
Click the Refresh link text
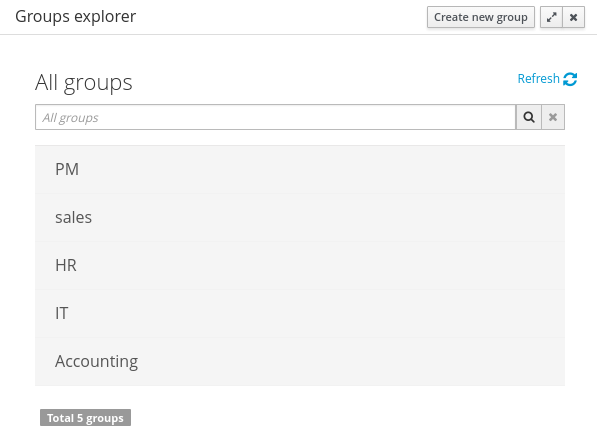pos(538,78)
